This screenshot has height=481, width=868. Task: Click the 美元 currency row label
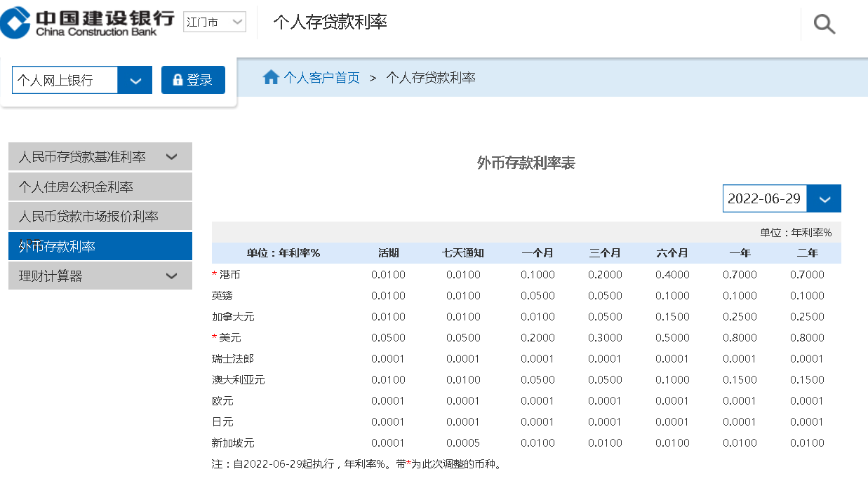tap(229, 338)
